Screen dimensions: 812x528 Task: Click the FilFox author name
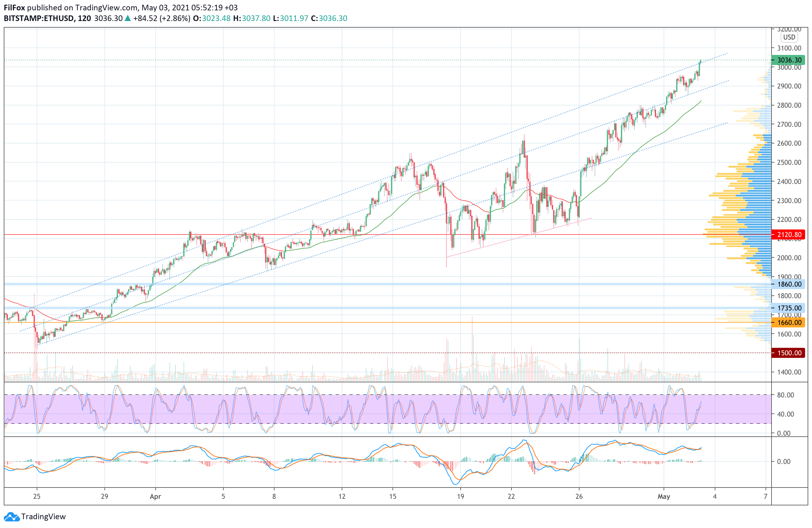coord(14,8)
